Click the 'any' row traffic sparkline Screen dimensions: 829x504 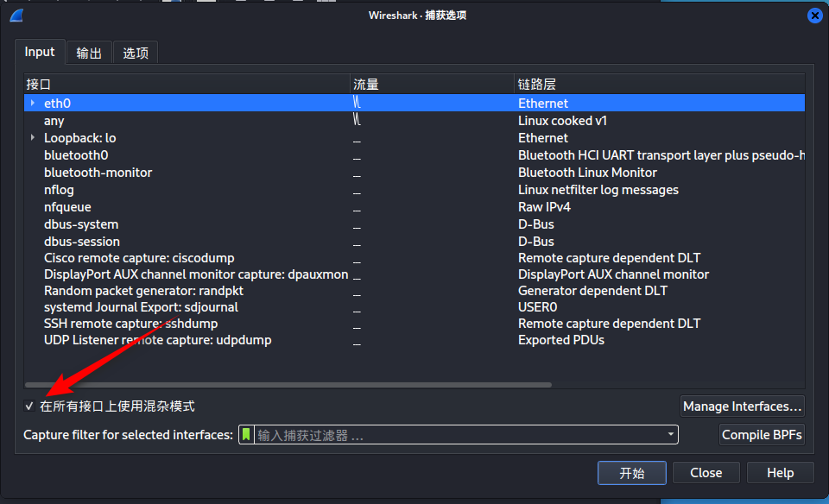(357, 119)
